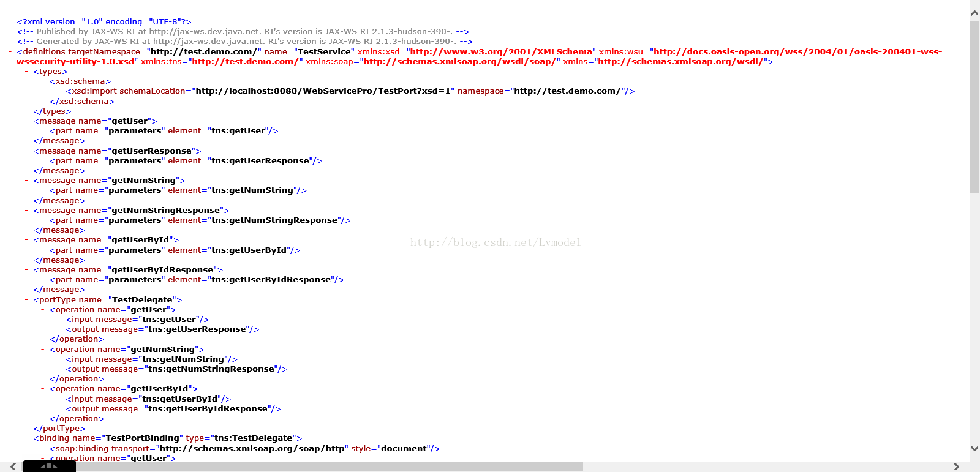Collapse operation getUser under portType
Image resolution: width=980 pixels, height=472 pixels.
(43, 310)
